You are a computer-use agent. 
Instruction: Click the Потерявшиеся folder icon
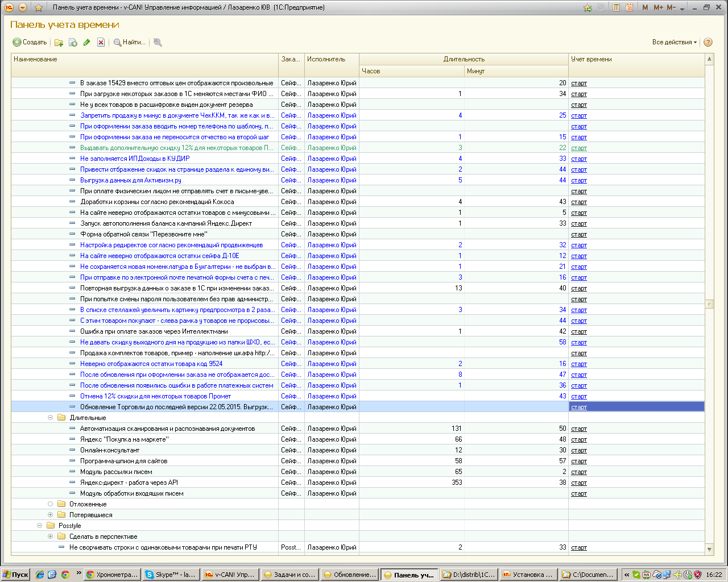pyautogui.click(x=61, y=515)
